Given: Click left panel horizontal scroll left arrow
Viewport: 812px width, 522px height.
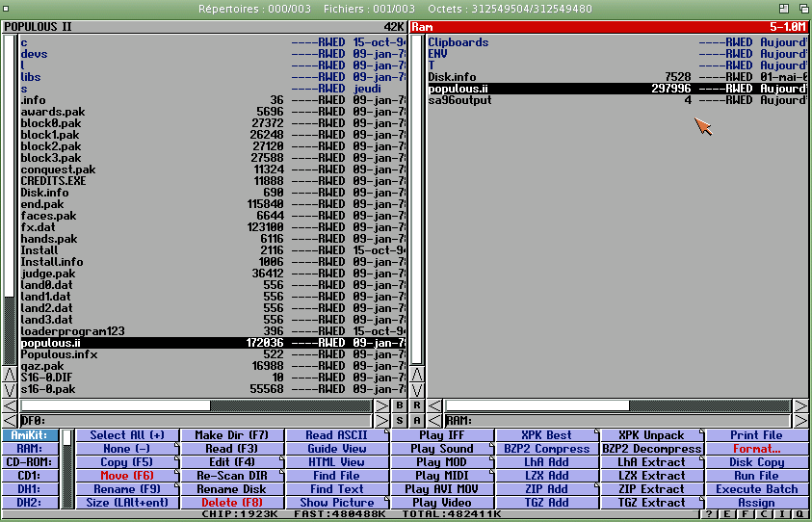Looking at the screenshot, I should (10, 405).
